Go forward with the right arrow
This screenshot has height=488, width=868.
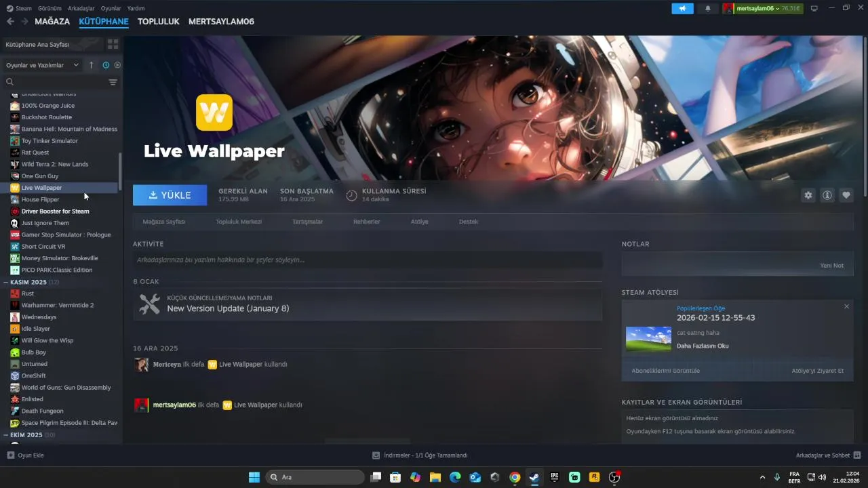[24, 21]
